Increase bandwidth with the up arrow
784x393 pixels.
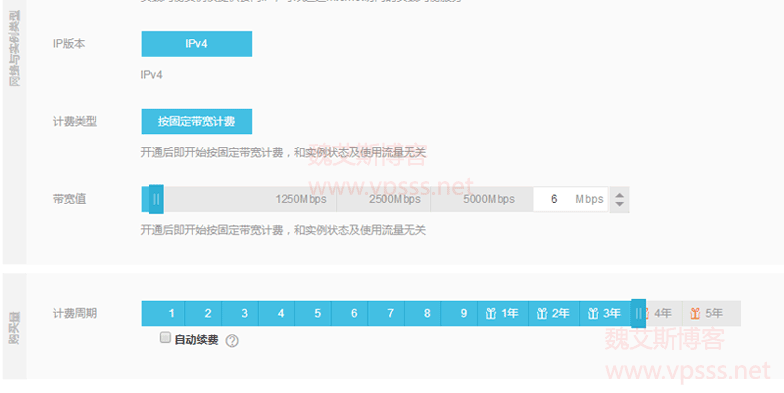coord(620,195)
